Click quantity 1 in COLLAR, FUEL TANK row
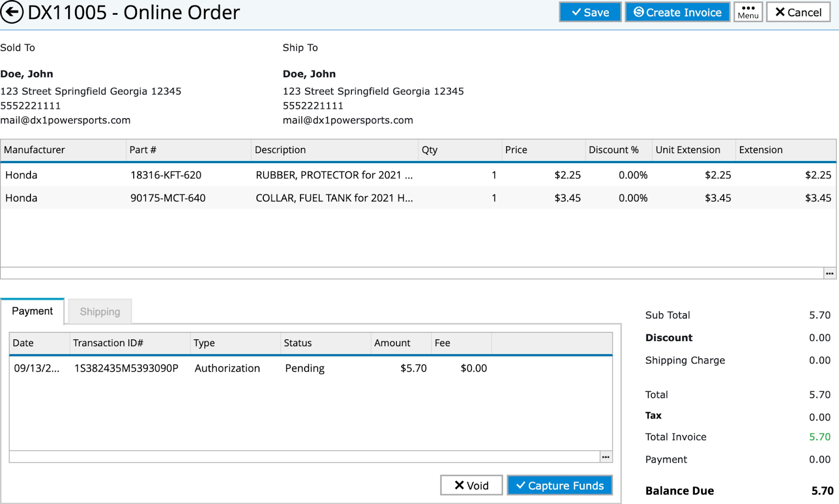 point(494,198)
